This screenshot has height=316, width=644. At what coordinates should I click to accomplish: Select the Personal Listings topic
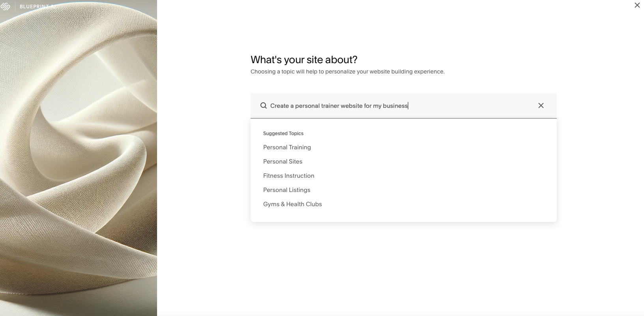point(286,190)
